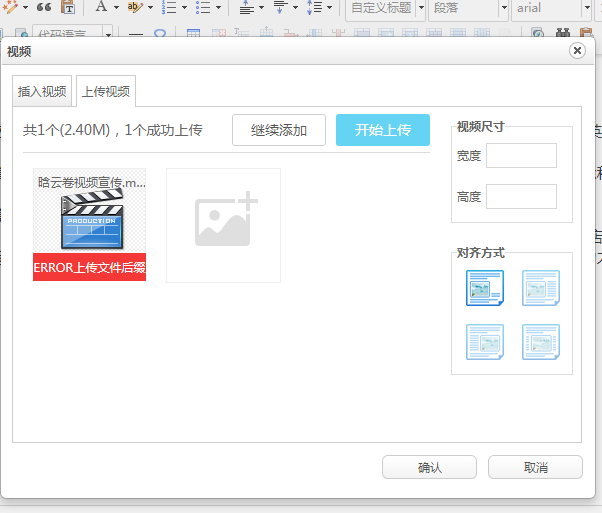602x513 pixels.
Task: Click the 继续添加 button
Action: pyautogui.click(x=279, y=130)
